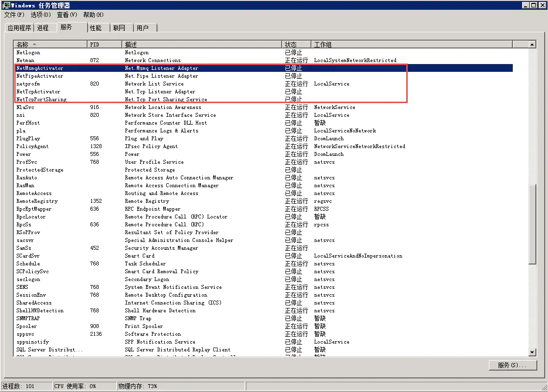Minimize the Task Manager window
Viewport: 548px width, 392px height.
pos(526,5)
